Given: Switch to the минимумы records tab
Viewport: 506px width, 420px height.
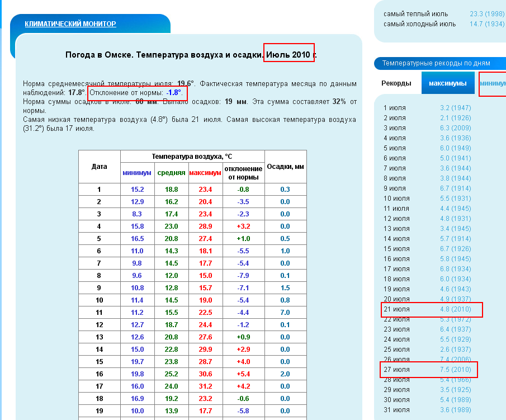Looking at the screenshot, I should click(493, 83).
